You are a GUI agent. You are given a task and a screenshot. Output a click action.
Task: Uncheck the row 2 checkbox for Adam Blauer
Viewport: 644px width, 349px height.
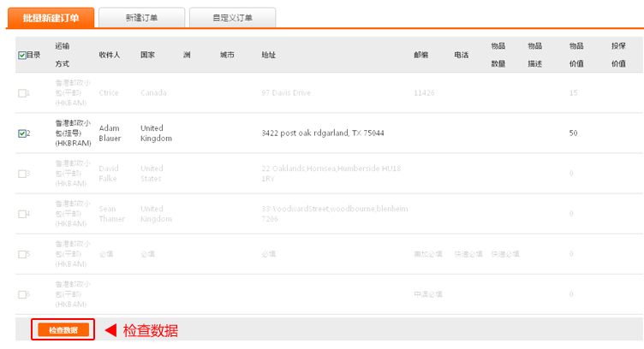click(22, 133)
